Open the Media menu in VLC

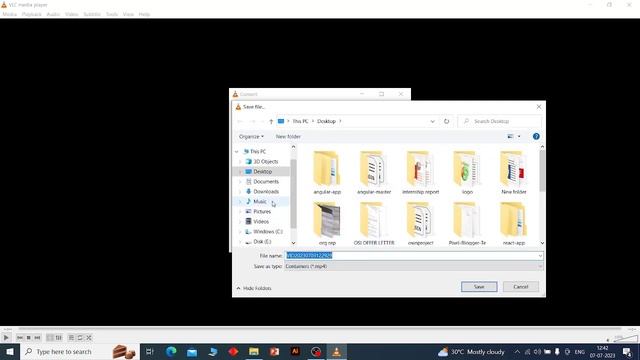9,14
